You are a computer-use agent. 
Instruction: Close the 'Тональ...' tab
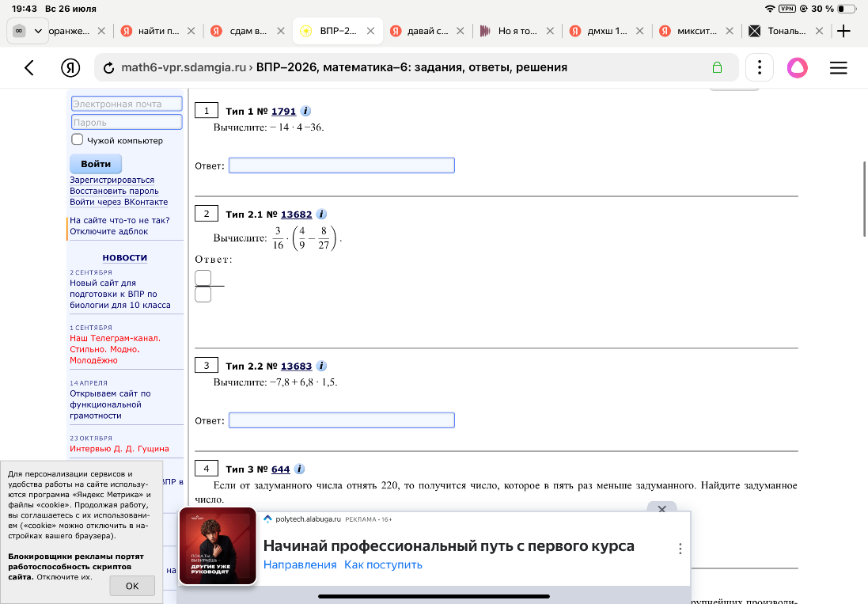point(819,31)
